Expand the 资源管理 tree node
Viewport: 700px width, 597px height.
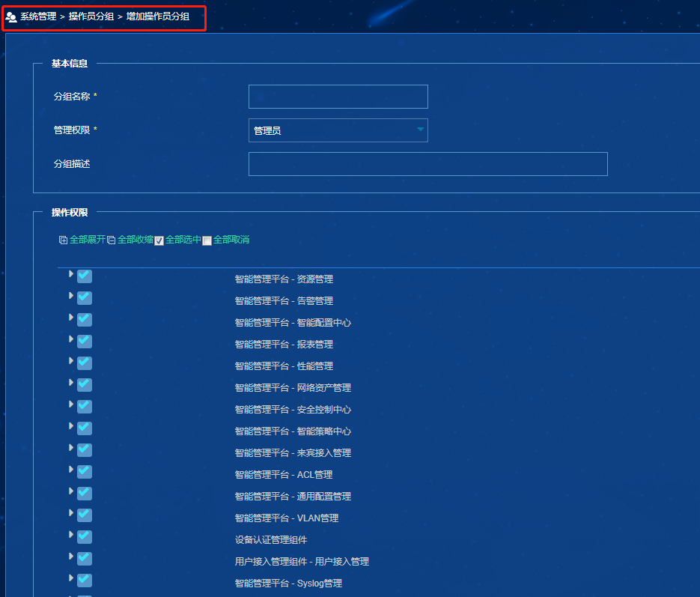[x=71, y=273]
